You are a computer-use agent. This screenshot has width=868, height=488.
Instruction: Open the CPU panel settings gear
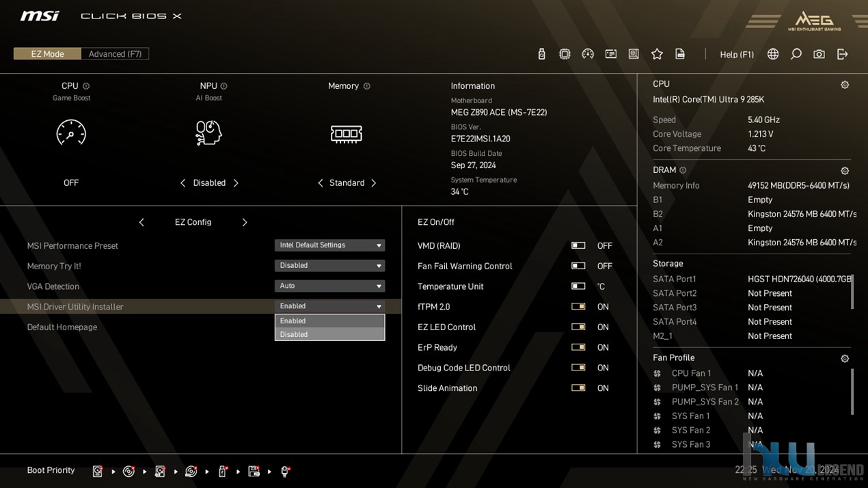(x=845, y=85)
